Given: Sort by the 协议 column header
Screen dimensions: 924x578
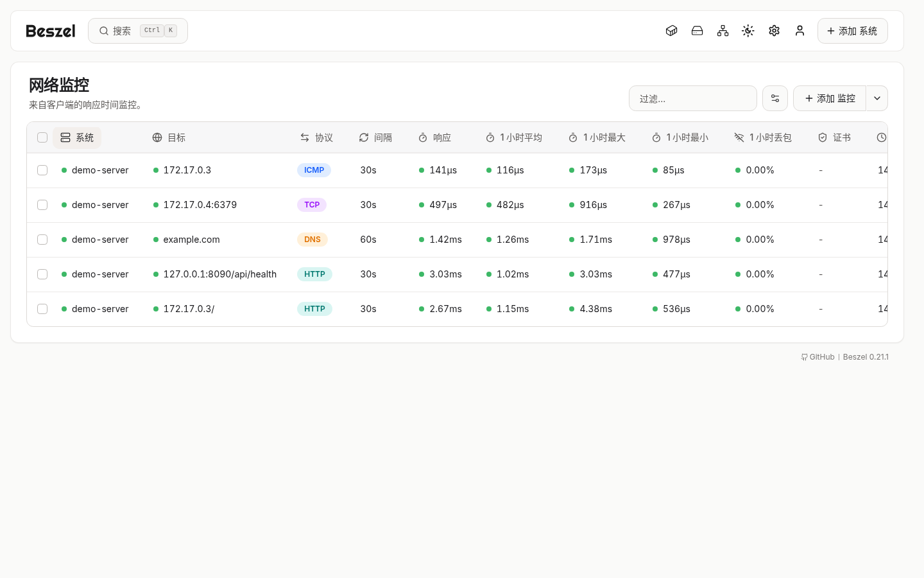Looking at the screenshot, I should point(316,137).
